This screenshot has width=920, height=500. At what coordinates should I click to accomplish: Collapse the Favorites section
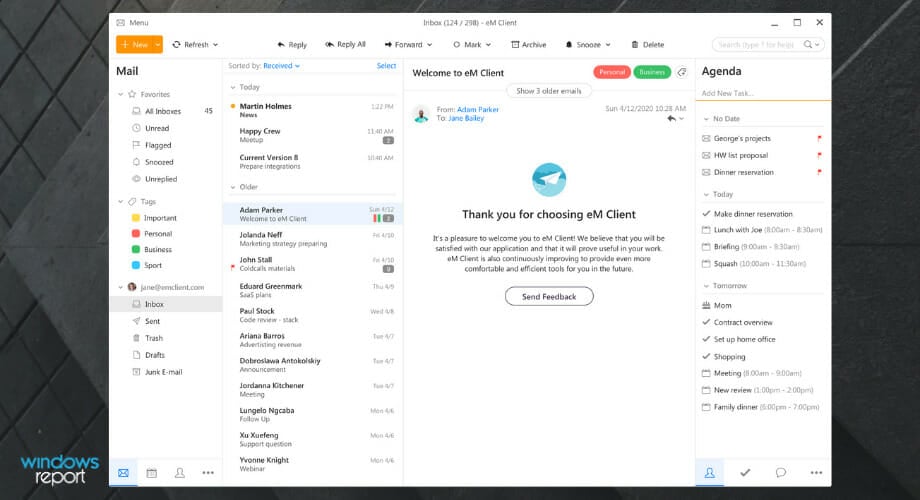[x=120, y=94]
